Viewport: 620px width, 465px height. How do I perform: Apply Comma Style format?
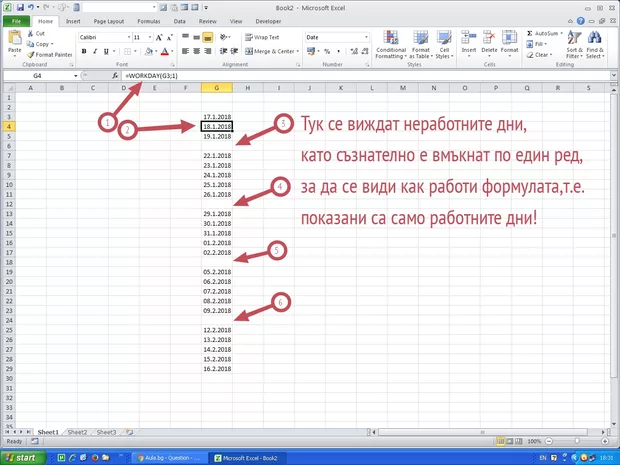point(338,51)
